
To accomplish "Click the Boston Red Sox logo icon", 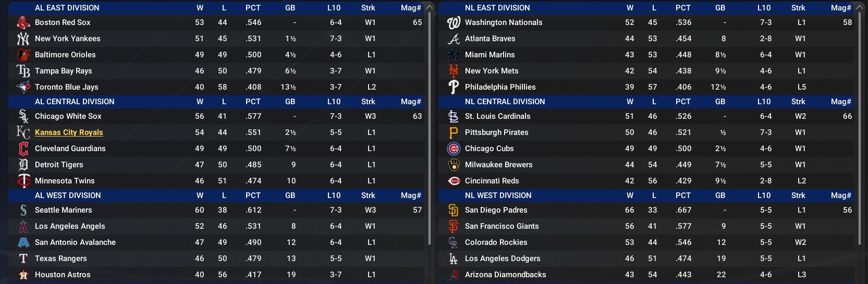I will [x=23, y=22].
